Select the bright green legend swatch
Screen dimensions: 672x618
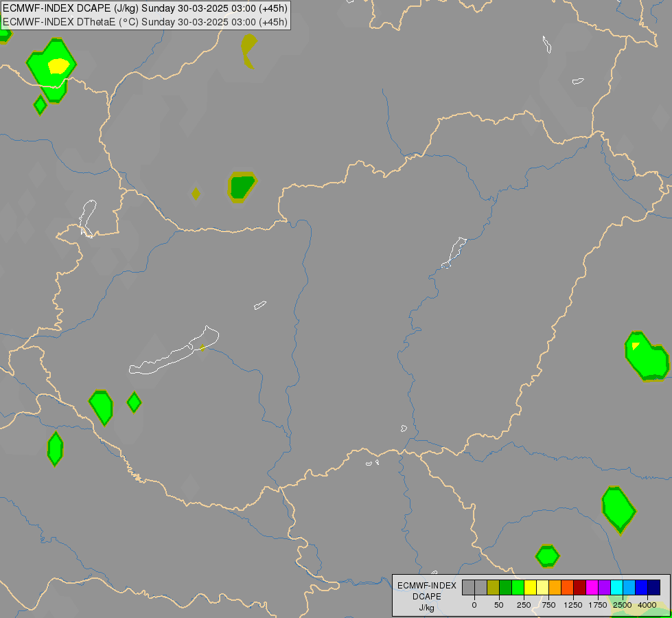coord(518,587)
